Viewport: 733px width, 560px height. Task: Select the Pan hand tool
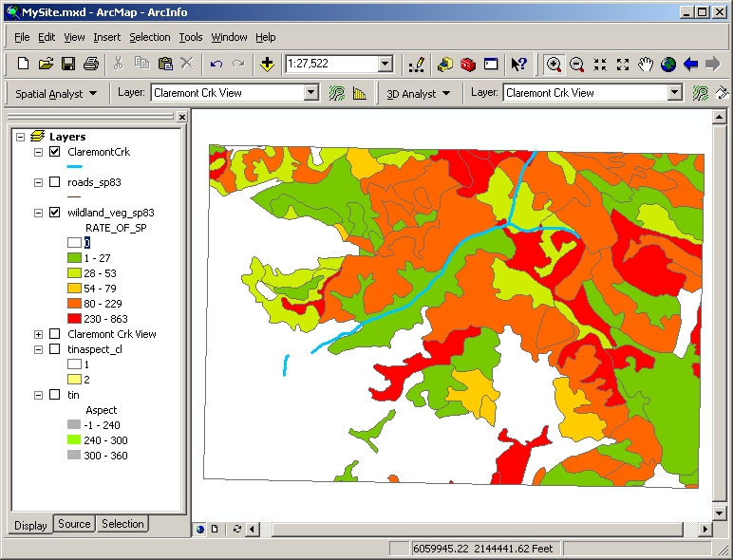tap(646, 65)
